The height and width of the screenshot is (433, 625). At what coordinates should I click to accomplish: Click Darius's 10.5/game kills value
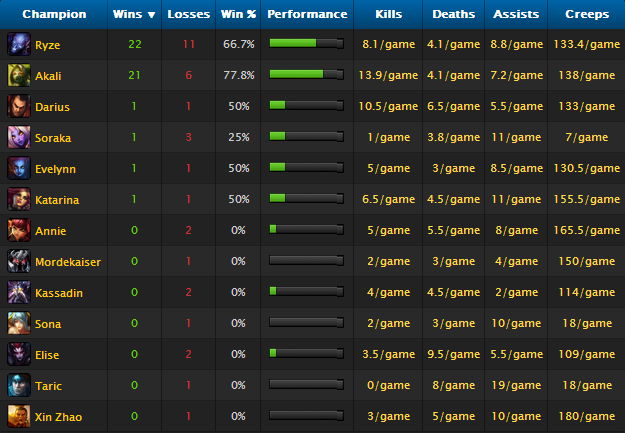click(388, 106)
